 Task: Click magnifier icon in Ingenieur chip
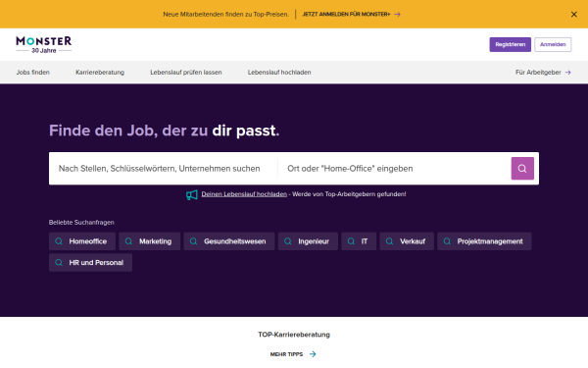tap(287, 241)
